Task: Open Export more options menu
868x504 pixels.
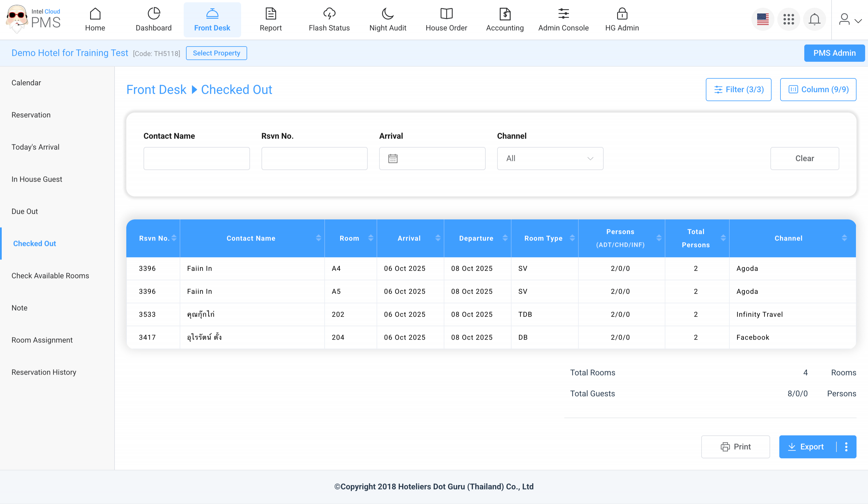Action: tap(846, 447)
